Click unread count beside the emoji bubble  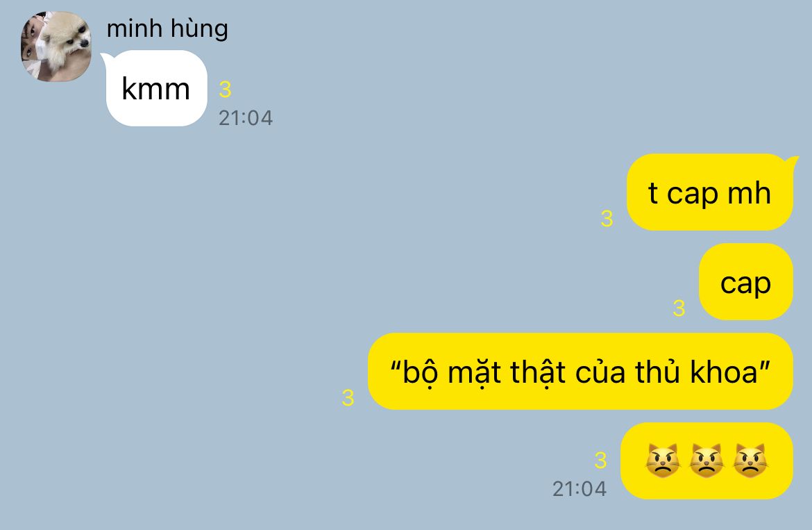click(x=601, y=460)
